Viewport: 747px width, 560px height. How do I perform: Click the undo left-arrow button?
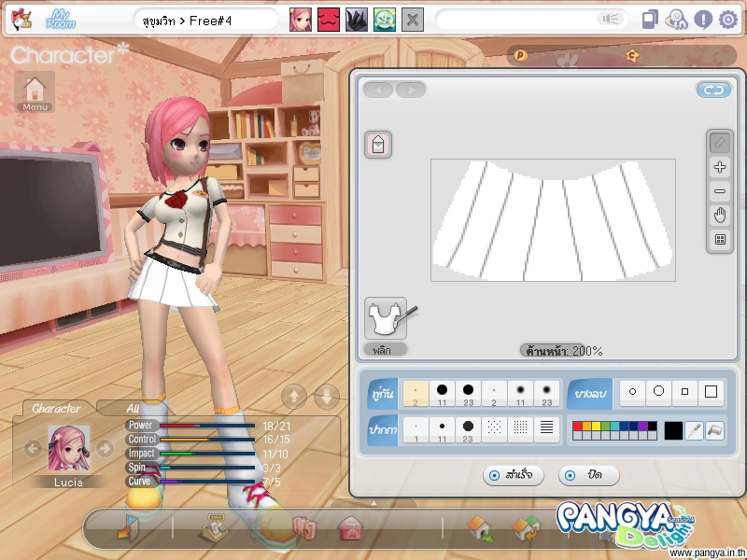pos(378,90)
